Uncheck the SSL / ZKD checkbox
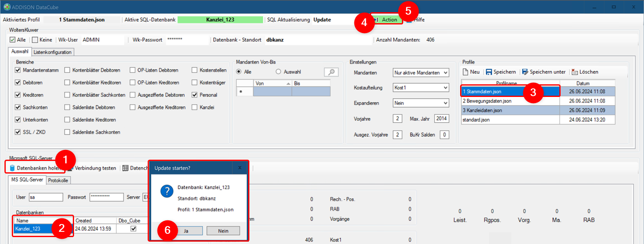This screenshot has width=644, height=244. pos(18,132)
